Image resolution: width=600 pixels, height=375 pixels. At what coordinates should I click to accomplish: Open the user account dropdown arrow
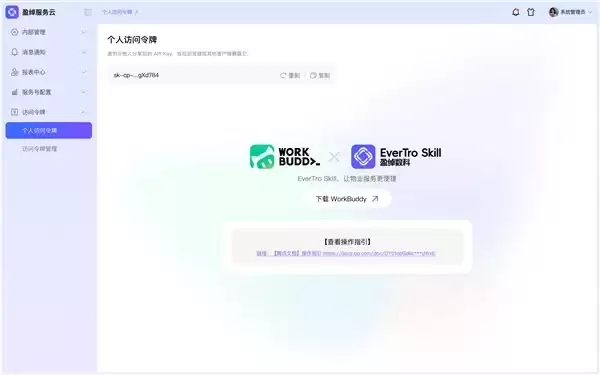click(x=590, y=12)
